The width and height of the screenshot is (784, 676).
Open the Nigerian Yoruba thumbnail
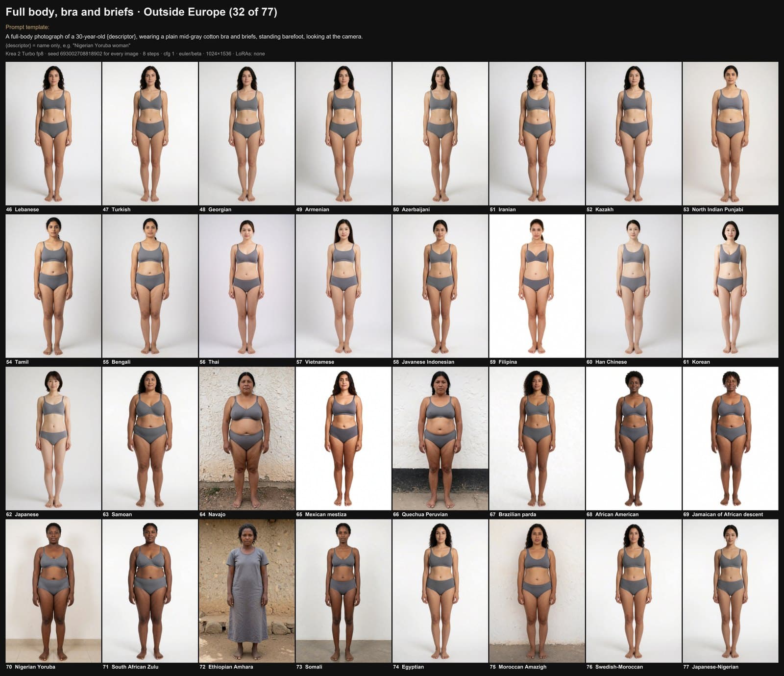53,591
